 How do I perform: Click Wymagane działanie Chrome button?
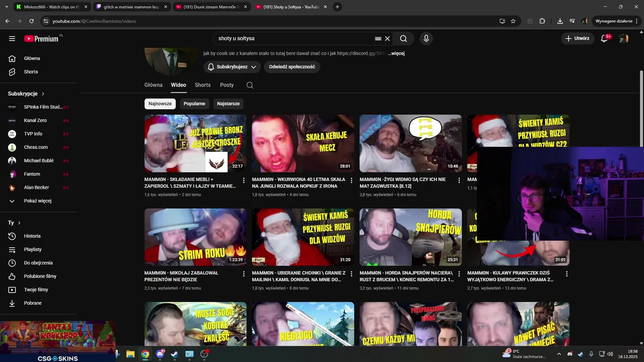(617, 21)
